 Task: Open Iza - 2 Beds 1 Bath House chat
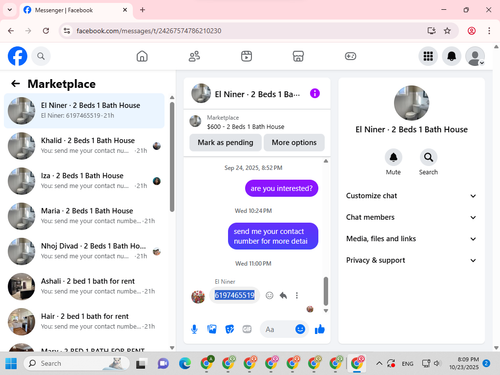coord(84,181)
